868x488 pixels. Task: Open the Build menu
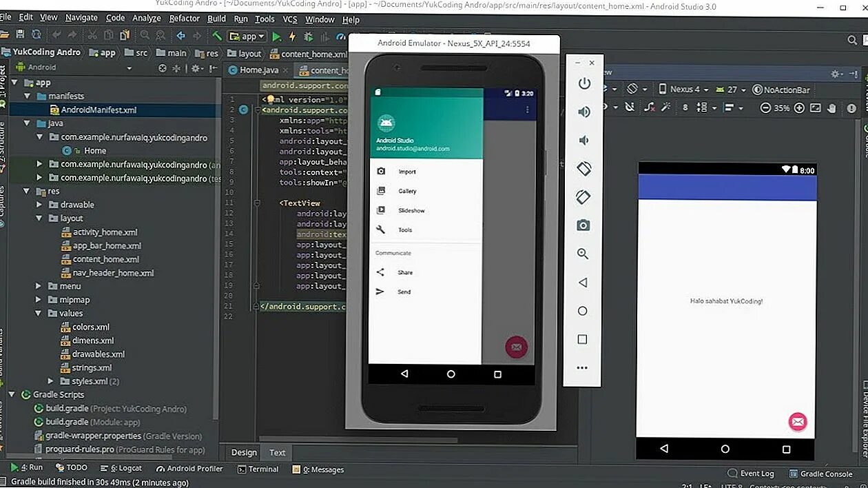pyautogui.click(x=216, y=19)
